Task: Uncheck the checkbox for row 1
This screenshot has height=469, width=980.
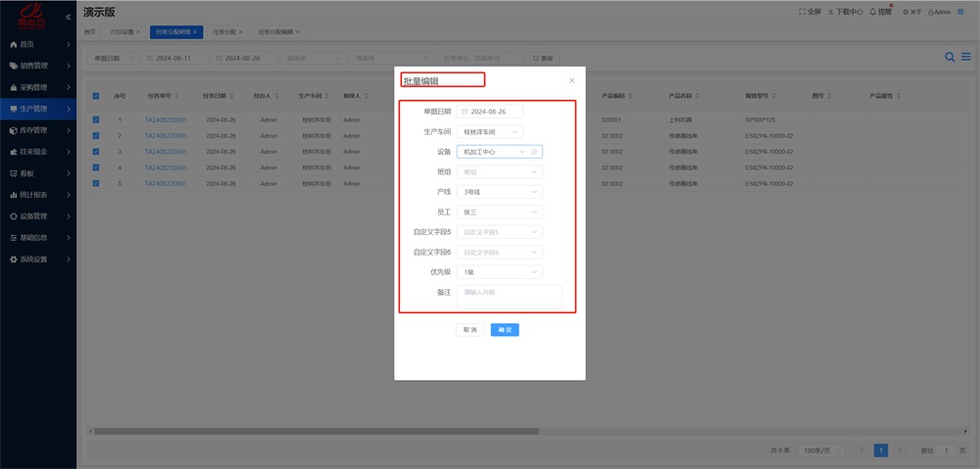Action: pos(96,119)
